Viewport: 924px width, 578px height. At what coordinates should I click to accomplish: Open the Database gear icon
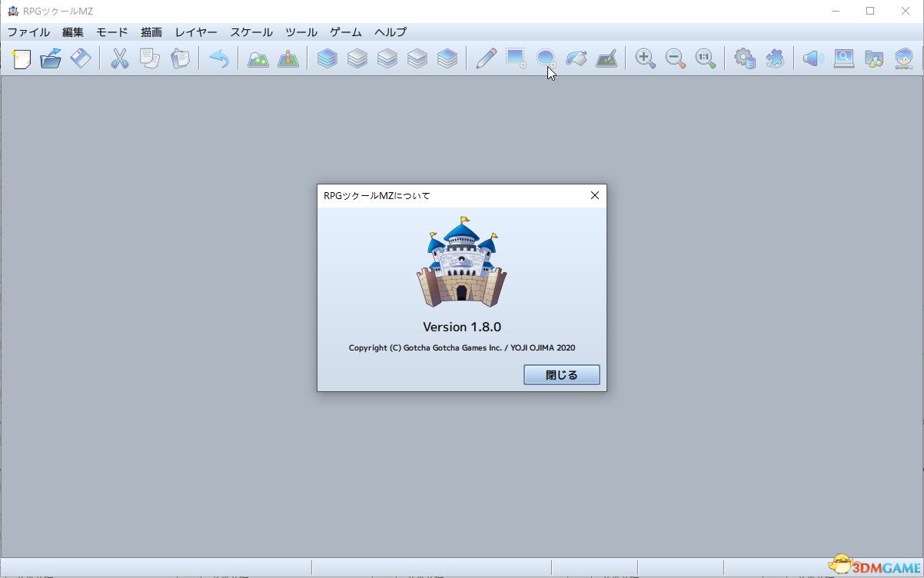(744, 58)
